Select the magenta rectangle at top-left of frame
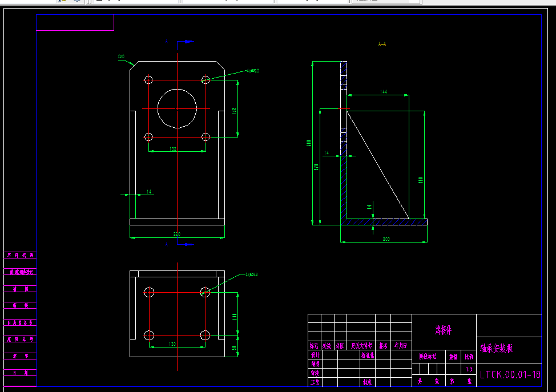The image size is (556, 392). [x=75, y=22]
